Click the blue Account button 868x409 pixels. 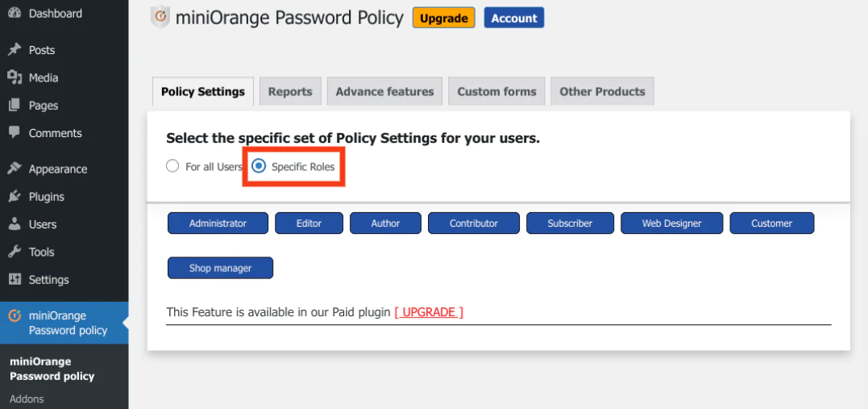pyautogui.click(x=514, y=18)
